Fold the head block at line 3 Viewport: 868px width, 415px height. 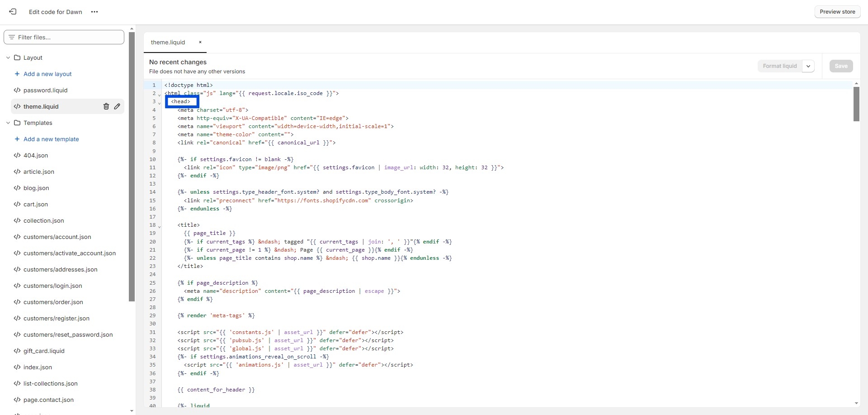click(159, 103)
